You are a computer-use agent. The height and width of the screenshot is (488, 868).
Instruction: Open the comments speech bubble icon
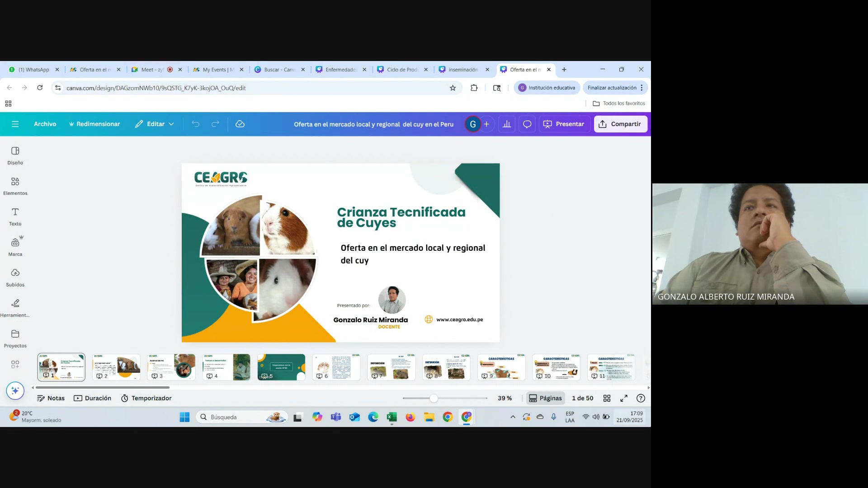point(527,124)
